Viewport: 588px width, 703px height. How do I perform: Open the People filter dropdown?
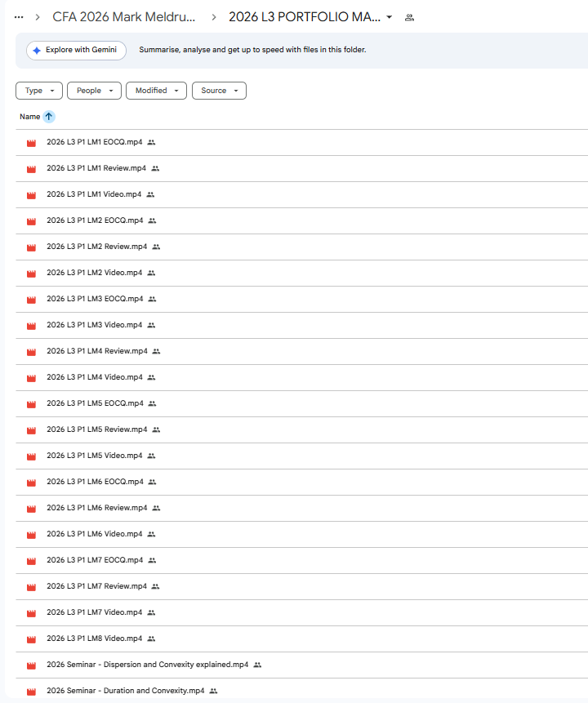[94, 91]
